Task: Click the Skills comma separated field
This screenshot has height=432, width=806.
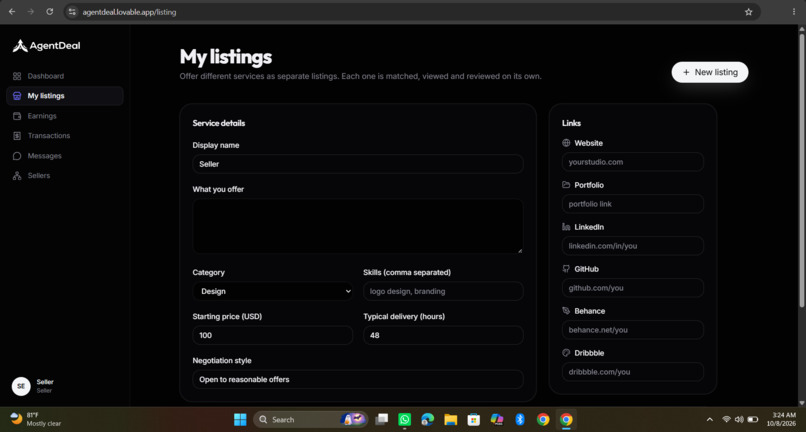Action: pyautogui.click(x=443, y=291)
